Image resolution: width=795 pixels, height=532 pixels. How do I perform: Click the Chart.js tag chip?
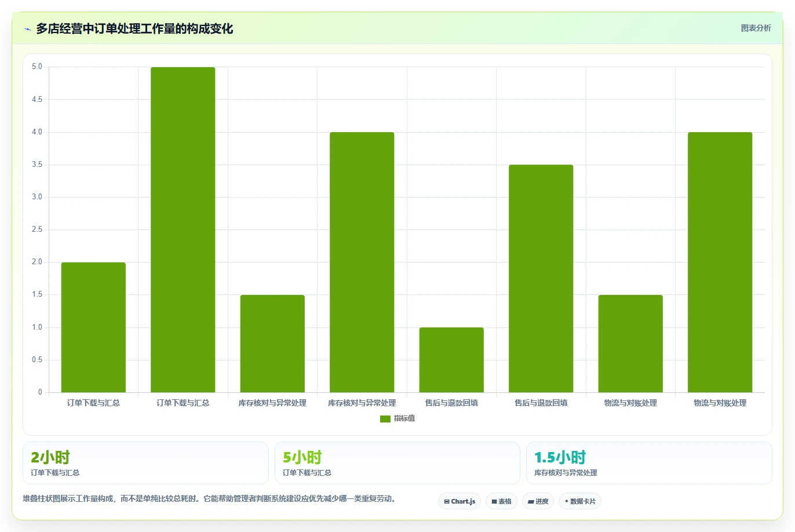[x=460, y=501]
